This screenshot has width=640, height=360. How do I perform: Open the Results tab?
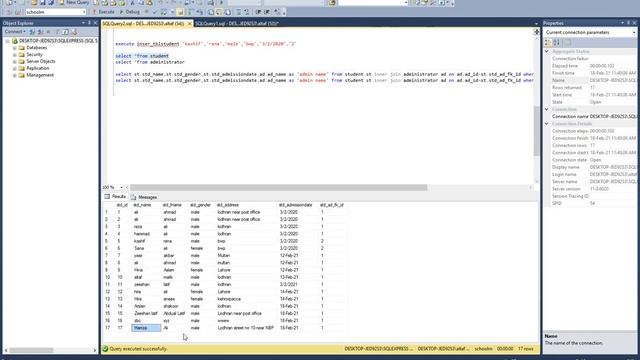[x=115, y=197]
